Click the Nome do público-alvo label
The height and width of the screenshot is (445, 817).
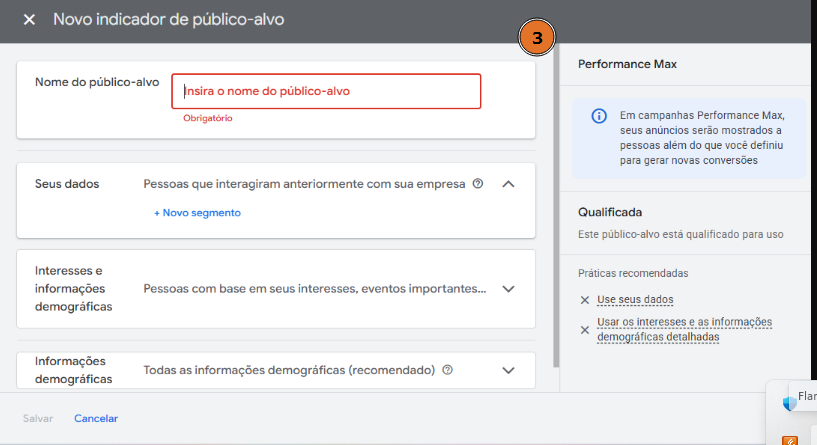97,82
